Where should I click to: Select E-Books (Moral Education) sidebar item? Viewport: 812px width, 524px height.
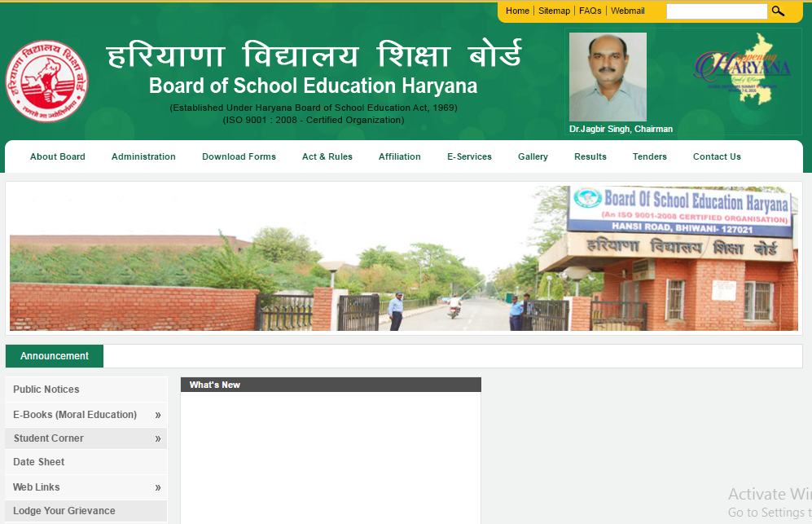coord(86,415)
